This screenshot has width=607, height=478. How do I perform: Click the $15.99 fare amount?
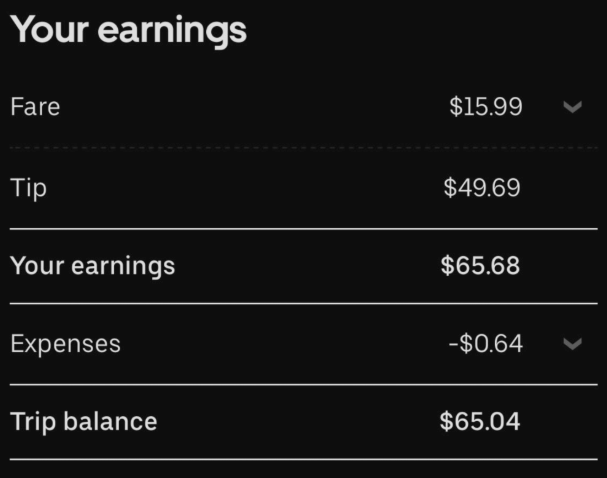click(x=485, y=107)
